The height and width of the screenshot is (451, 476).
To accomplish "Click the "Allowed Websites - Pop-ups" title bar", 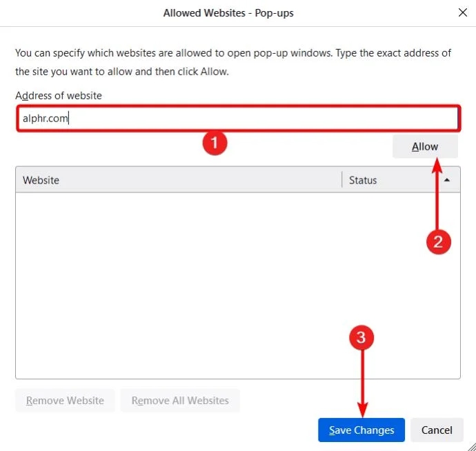I will click(228, 12).
